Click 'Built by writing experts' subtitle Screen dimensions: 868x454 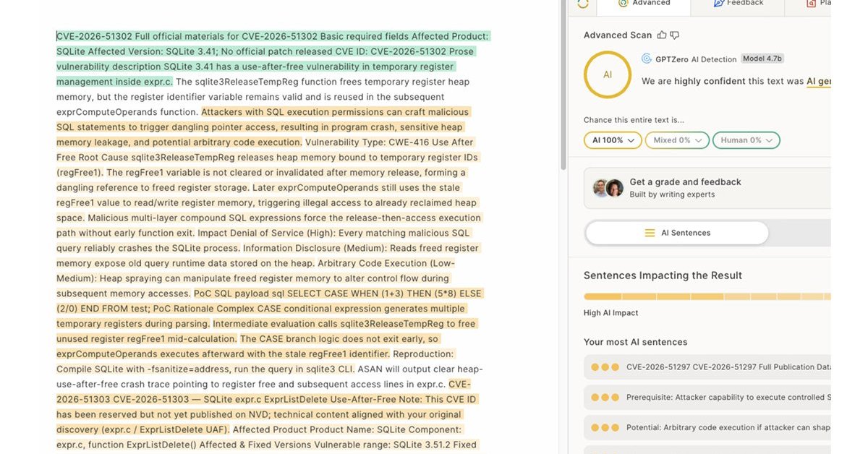pos(672,194)
